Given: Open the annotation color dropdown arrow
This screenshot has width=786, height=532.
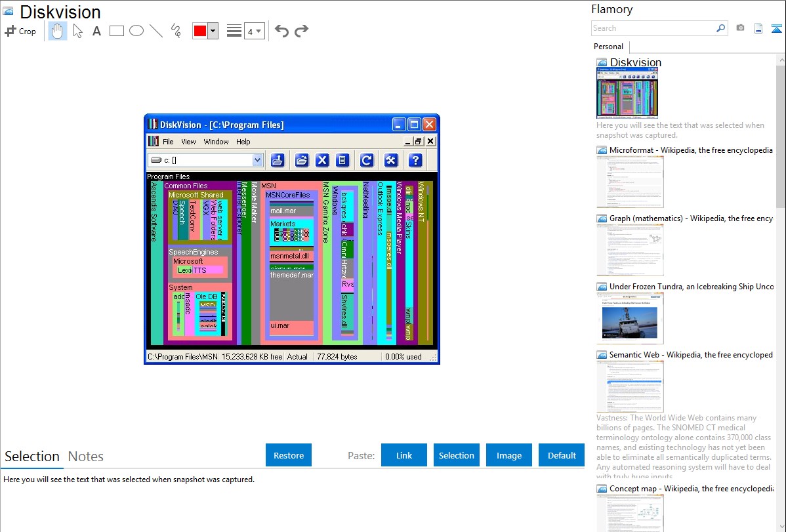Looking at the screenshot, I should (x=213, y=31).
